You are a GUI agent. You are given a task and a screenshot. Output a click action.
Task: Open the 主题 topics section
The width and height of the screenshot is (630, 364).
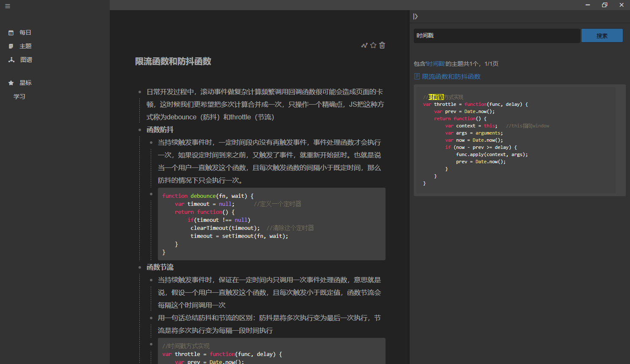[25, 46]
